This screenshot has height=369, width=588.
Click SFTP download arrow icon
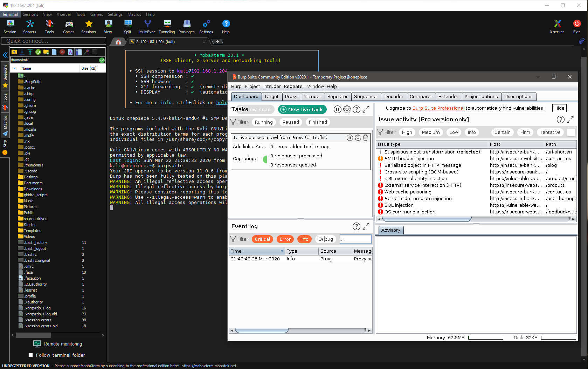tap(22, 52)
